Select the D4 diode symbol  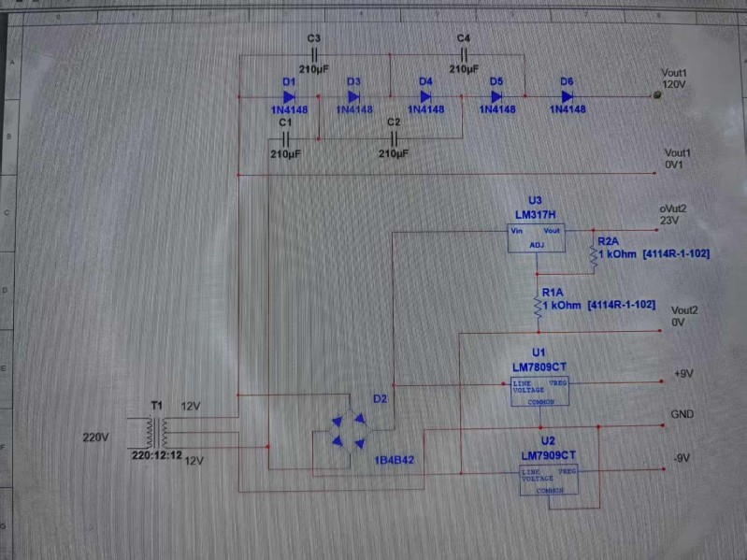(x=425, y=96)
